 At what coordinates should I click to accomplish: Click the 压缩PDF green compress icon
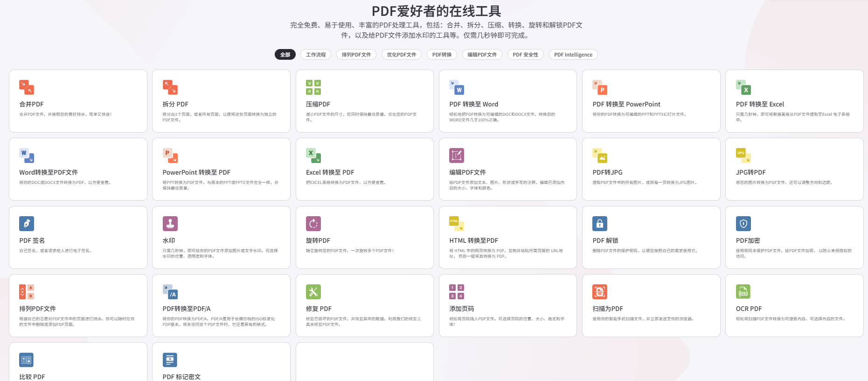tap(313, 87)
